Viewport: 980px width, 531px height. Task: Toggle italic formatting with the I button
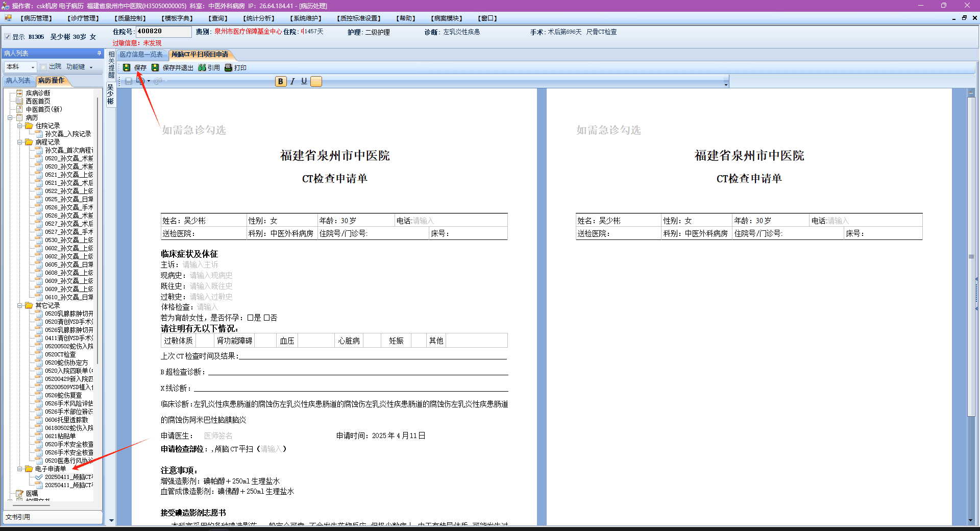pyautogui.click(x=292, y=81)
